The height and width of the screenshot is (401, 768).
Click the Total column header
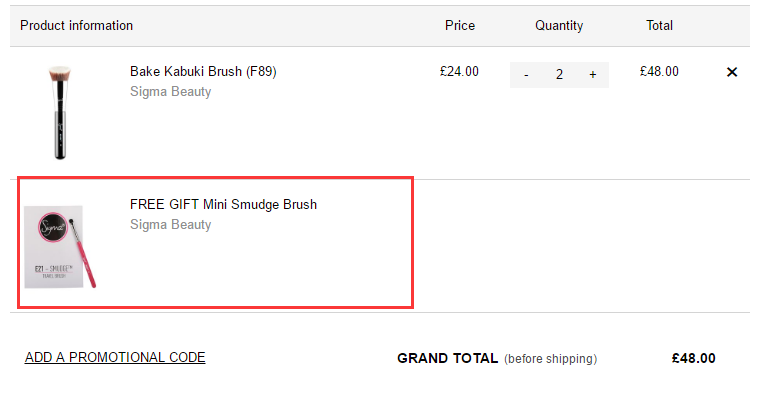pyautogui.click(x=659, y=25)
